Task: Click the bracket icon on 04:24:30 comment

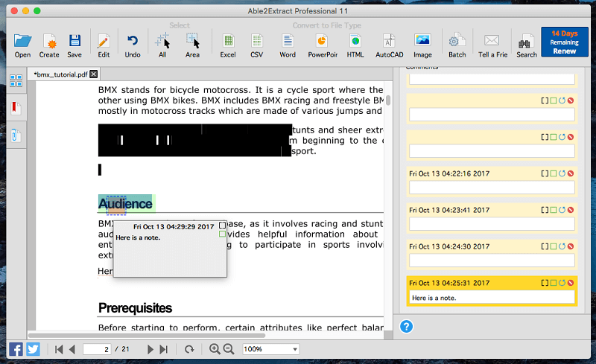Action: (x=545, y=246)
